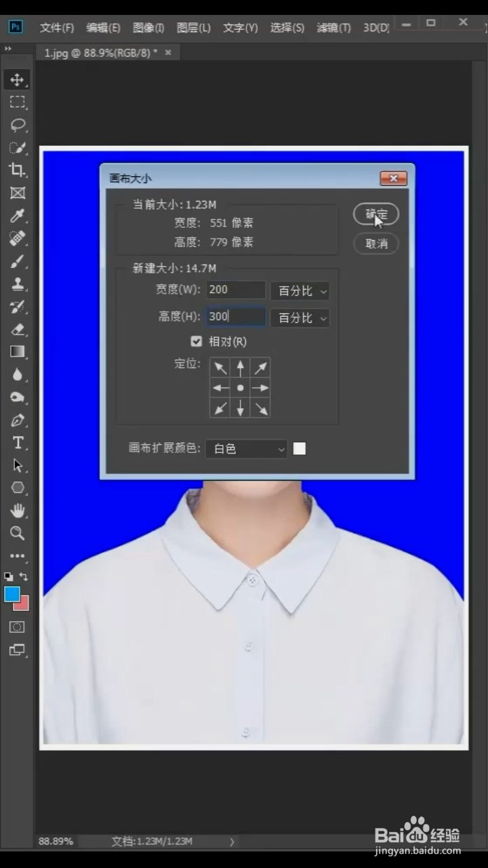This screenshot has height=868, width=488.
Task: Open width unit 百分比 dropdown
Action: pyautogui.click(x=300, y=291)
